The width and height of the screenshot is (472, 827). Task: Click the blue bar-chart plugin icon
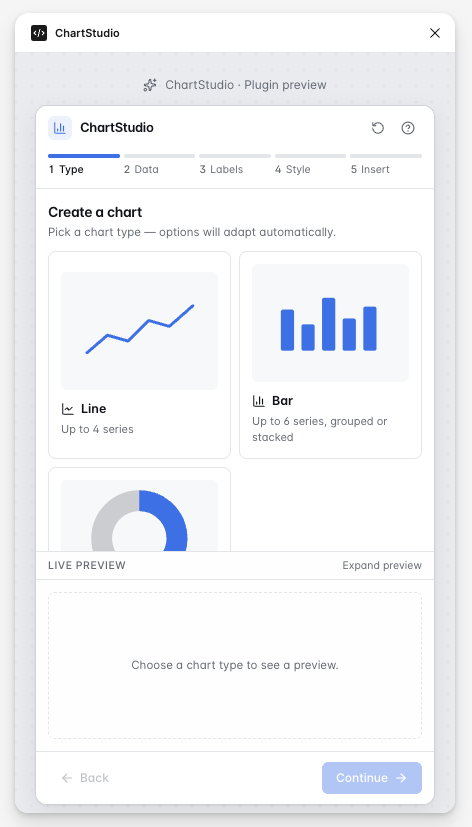pyautogui.click(x=60, y=128)
